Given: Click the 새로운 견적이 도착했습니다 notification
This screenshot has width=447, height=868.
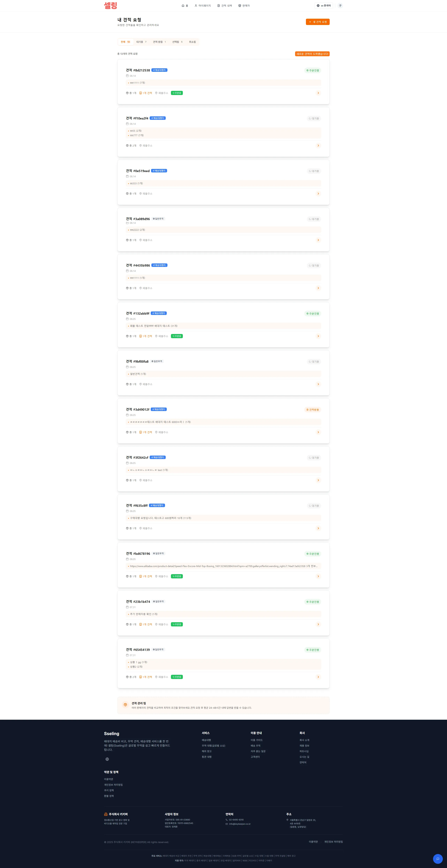Looking at the screenshot, I should [x=312, y=54].
